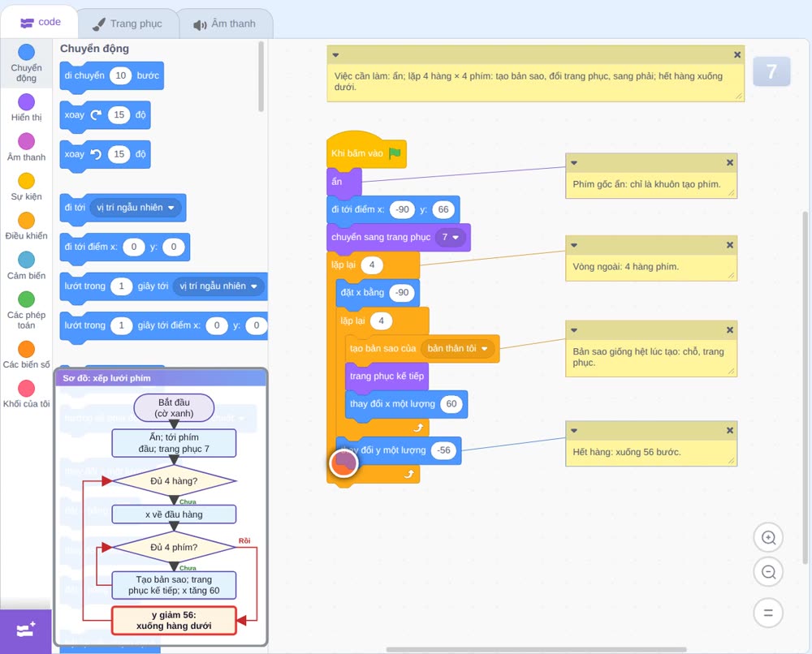812x654 pixels.
Task: Zoom out of the workspace
Action: tap(768, 572)
